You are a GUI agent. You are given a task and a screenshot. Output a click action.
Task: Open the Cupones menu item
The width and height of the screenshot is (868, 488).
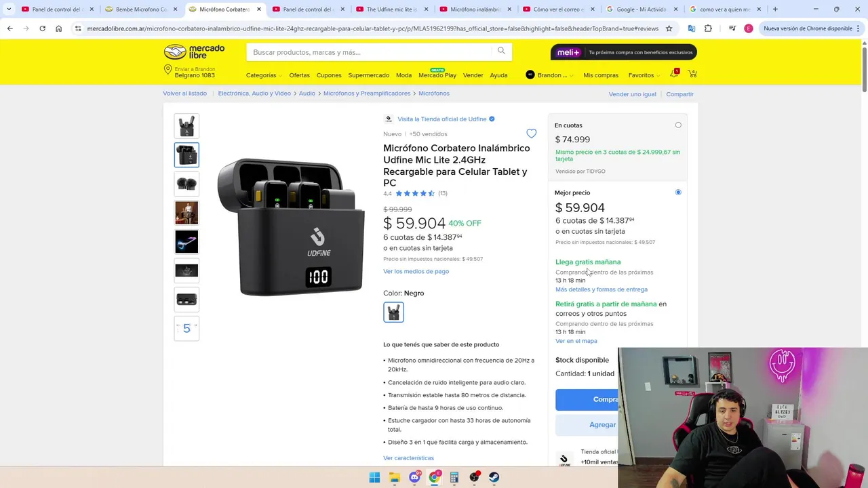329,75
